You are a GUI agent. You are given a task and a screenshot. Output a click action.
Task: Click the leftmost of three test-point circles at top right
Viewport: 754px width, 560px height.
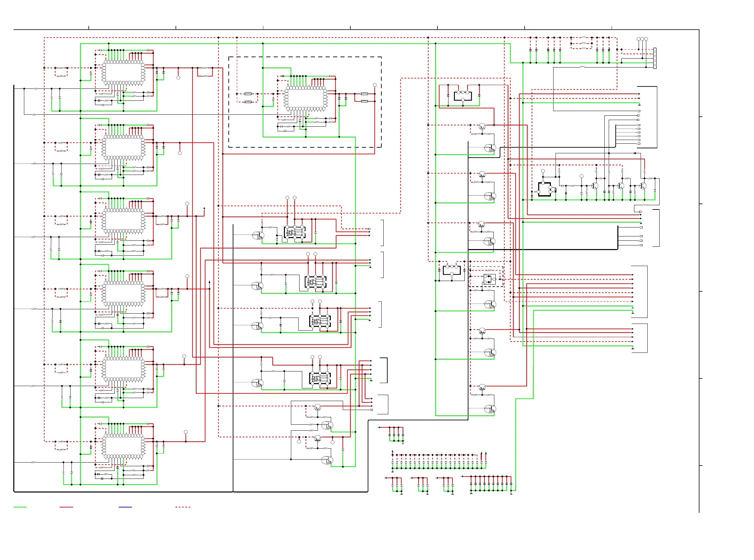[638, 39]
